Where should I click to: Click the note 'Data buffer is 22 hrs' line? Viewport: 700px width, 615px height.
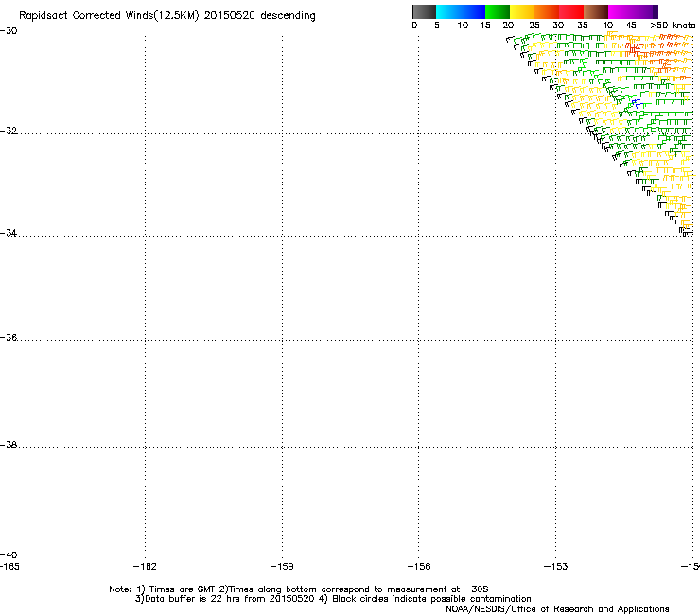pos(333,599)
